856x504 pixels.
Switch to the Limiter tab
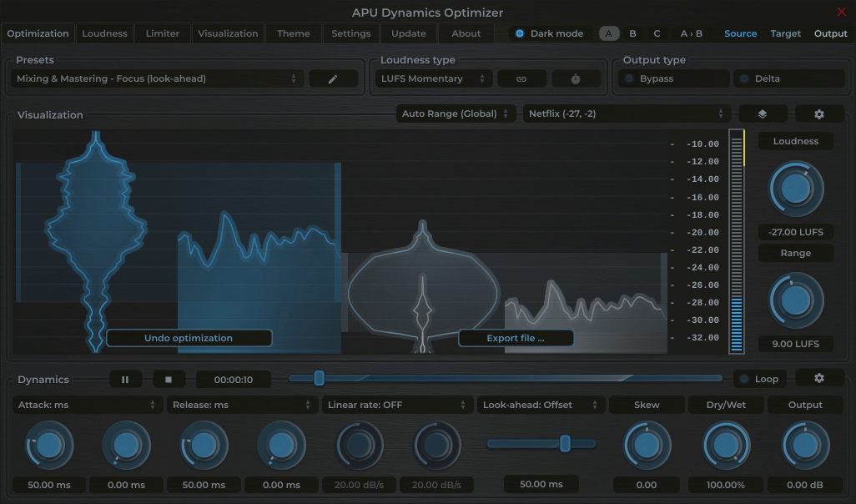pos(162,33)
